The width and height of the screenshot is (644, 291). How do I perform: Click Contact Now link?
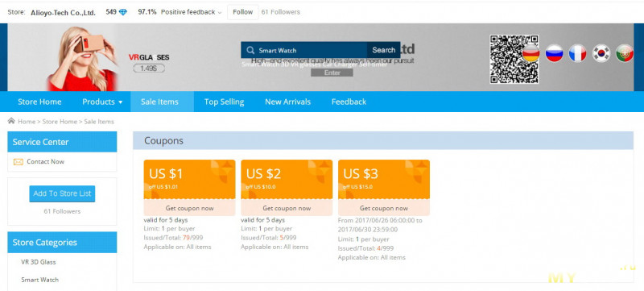click(x=46, y=162)
